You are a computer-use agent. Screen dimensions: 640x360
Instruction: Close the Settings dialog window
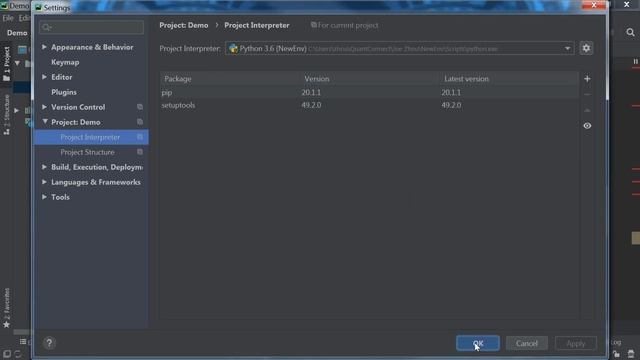tap(594, 5)
